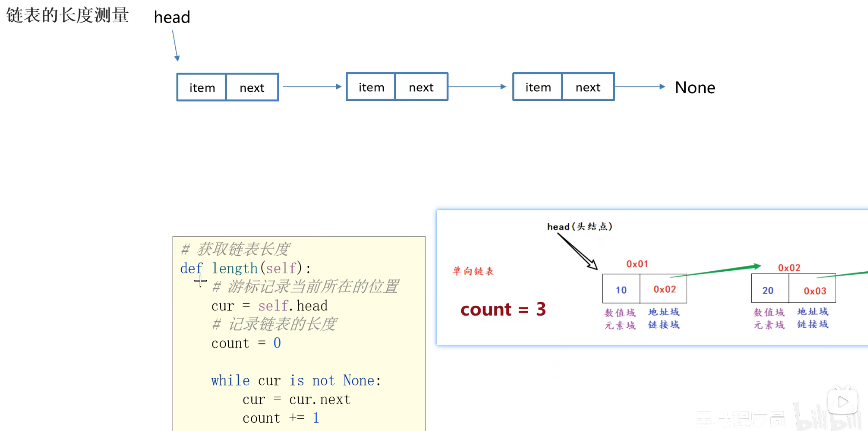Click the value cell containing 10
868x431 pixels.
coord(621,290)
